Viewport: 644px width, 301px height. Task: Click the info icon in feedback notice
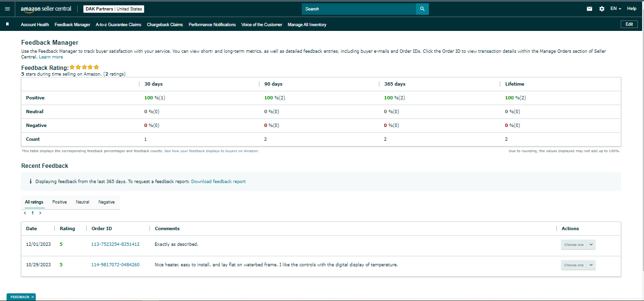(x=30, y=182)
